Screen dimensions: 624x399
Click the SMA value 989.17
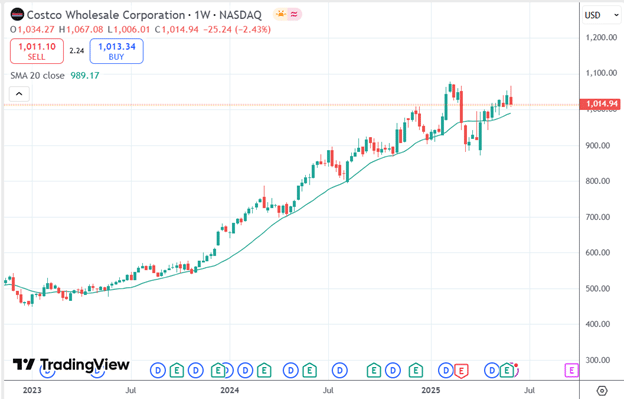tap(85, 76)
